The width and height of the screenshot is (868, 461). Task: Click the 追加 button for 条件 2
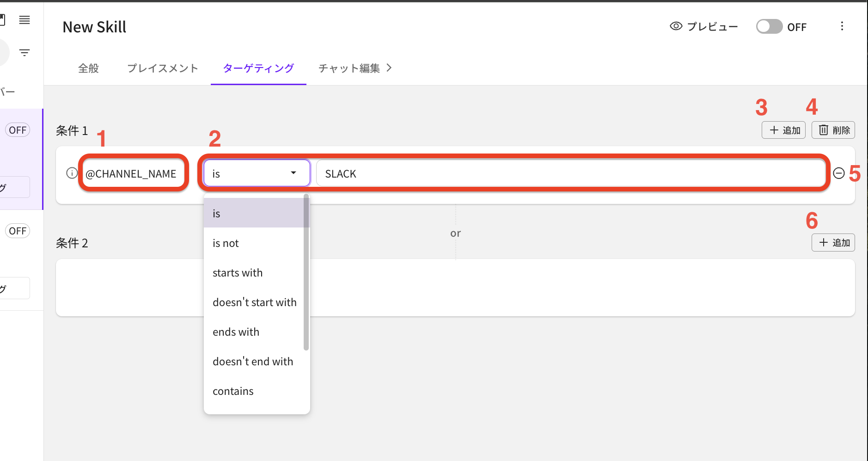pos(833,243)
